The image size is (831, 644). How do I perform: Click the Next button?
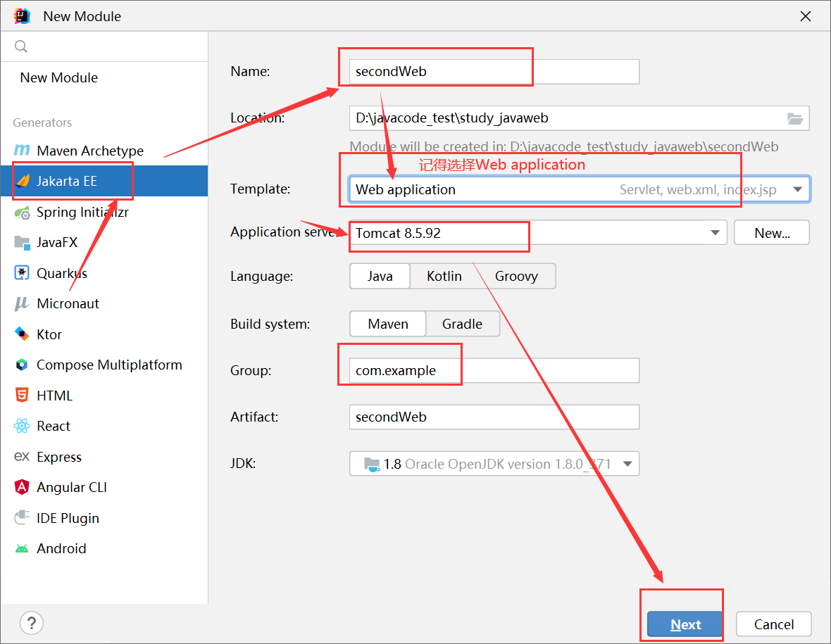pyautogui.click(x=685, y=624)
